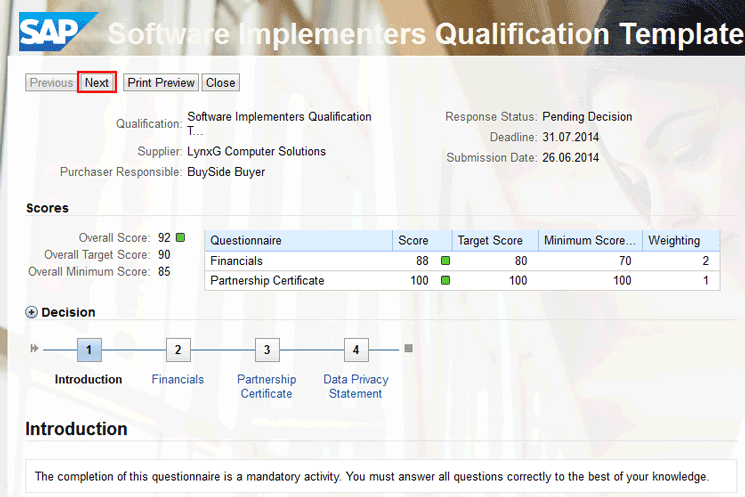The image size is (745, 497).
Task: Select the Introduction step label
Action: coord(88,379)
